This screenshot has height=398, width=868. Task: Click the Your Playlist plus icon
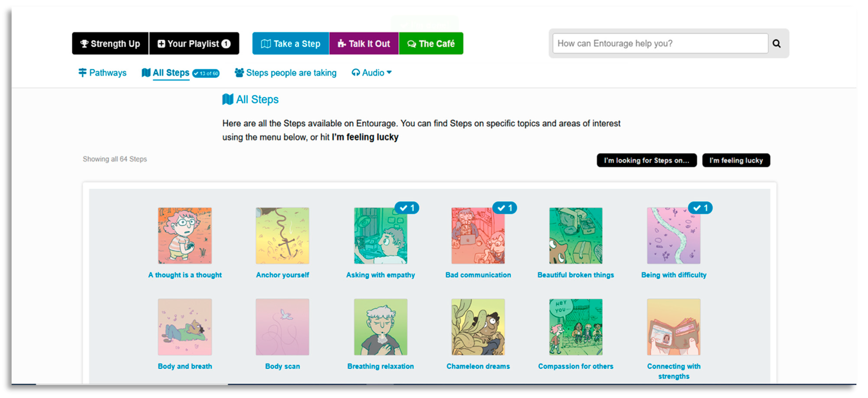161,44
